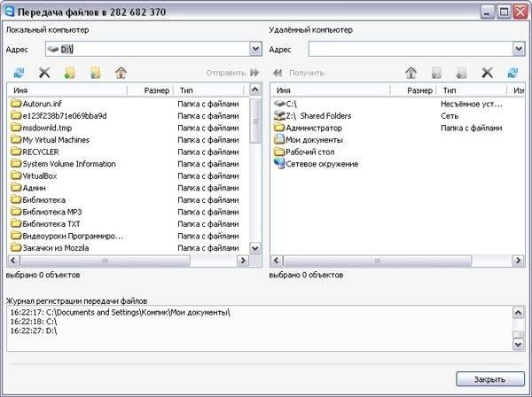Click remote list horizontal scroll right arrow
The image size is (532, 397).
pos(518,261)
